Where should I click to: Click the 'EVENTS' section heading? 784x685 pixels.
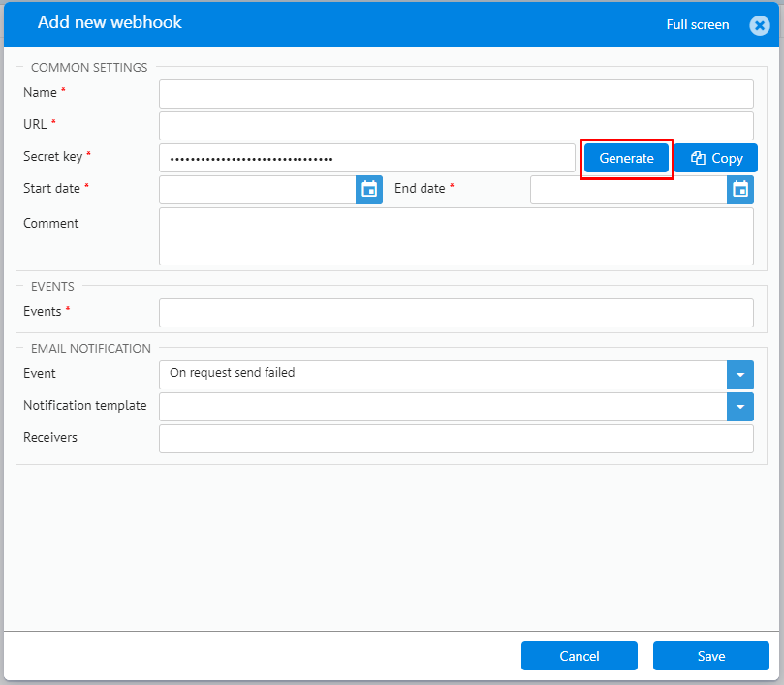point(52,286)
